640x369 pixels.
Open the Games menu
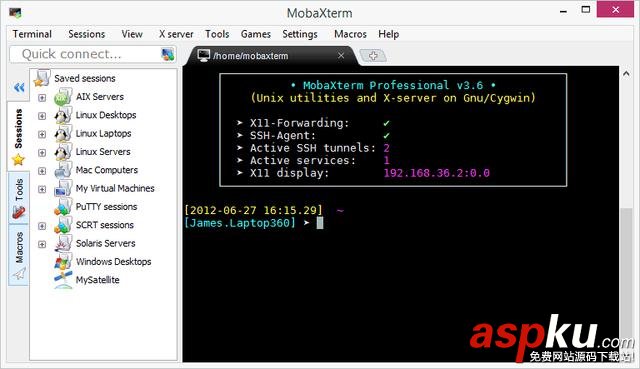pyautogui.click(x=256, y=34)
